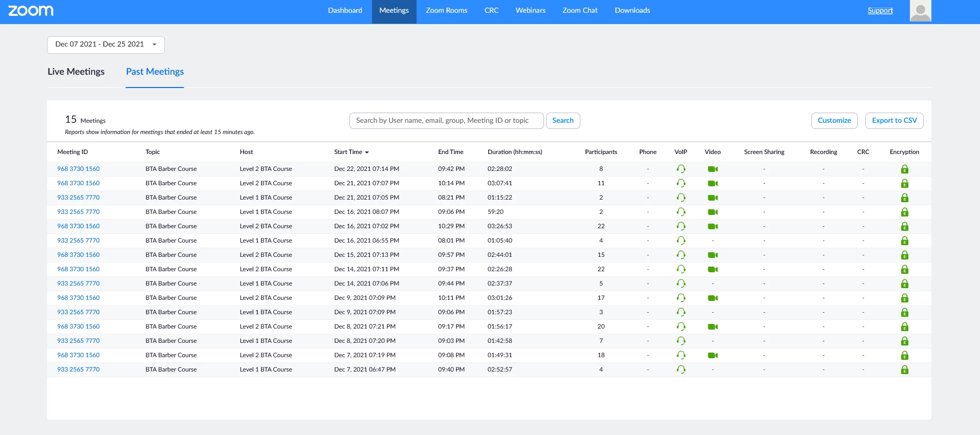Click the Participants column header
The width and height of the screenshot is (980, 435).
pyautogui.click(x=601, y=152)
